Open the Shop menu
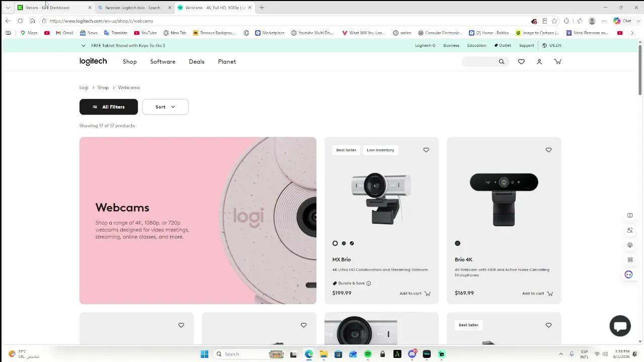The height and width of the screenshot is (362, 644). coord(130,62)
